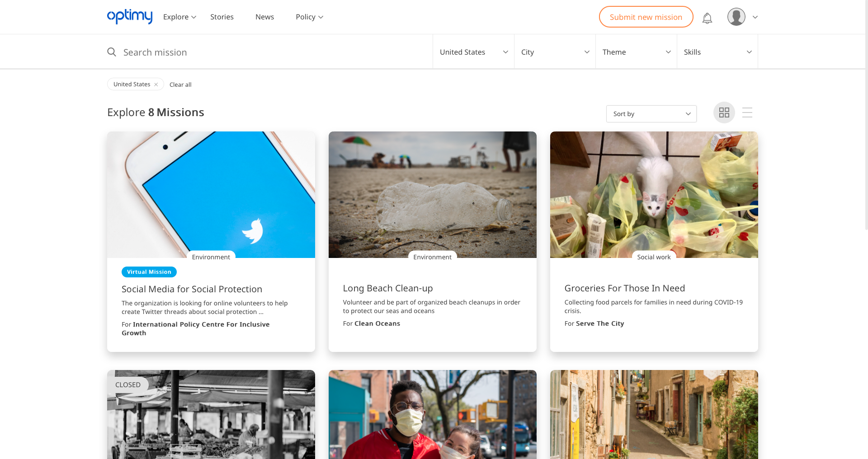Open the City filter dropdown
868x459 pixels.
(x=555, y=52)
